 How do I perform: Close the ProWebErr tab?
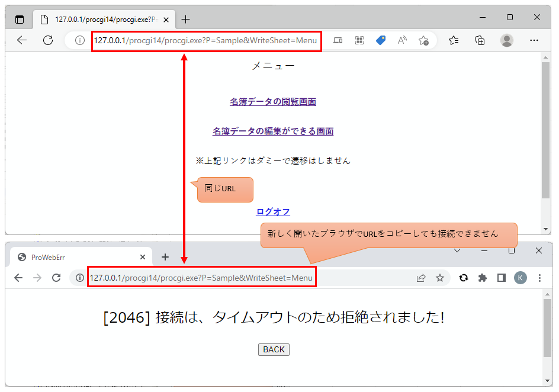click(143, 257)
